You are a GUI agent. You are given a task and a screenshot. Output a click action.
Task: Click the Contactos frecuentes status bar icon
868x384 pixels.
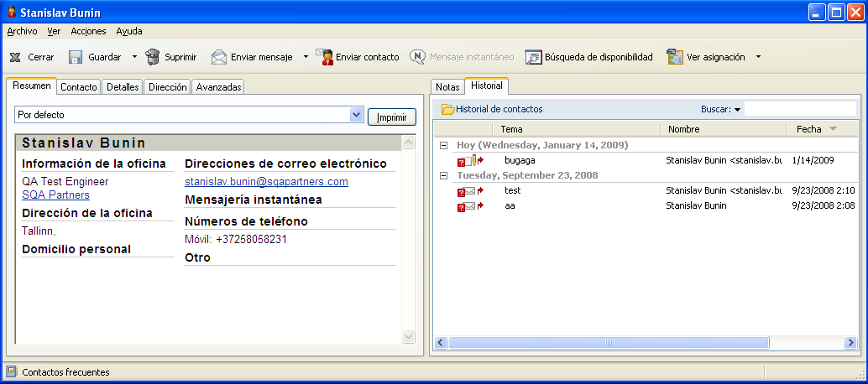tap(11, 372)
